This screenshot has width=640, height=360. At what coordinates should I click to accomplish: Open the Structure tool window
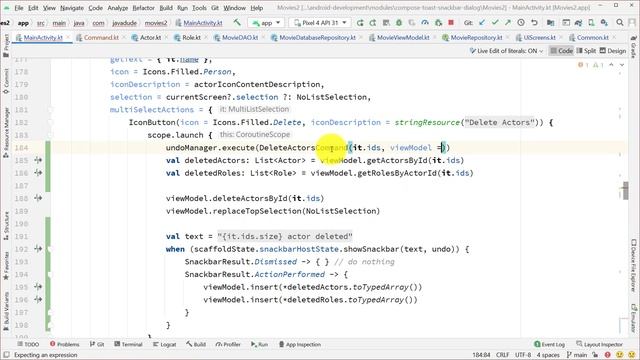point(6,225)
